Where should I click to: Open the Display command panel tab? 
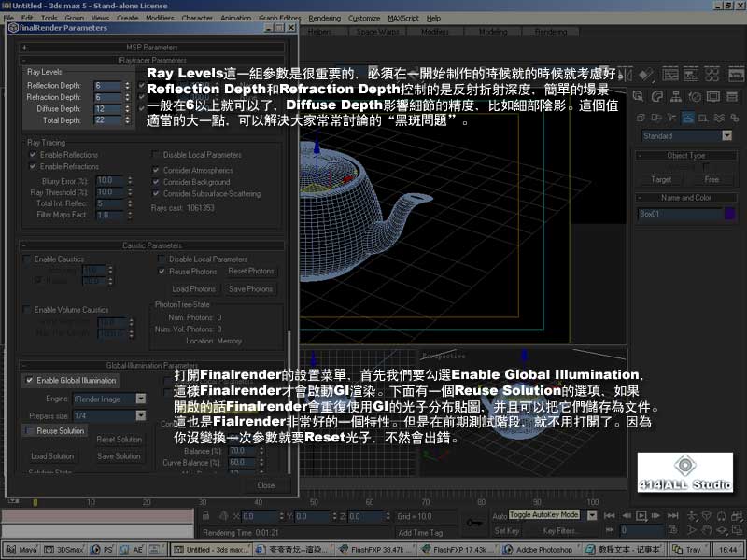[713, 97]
